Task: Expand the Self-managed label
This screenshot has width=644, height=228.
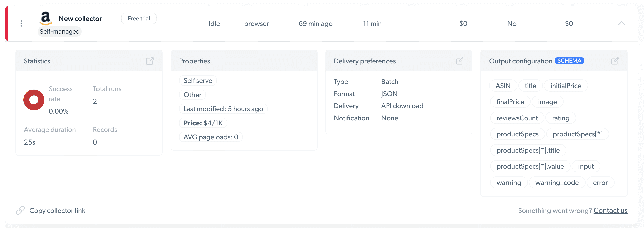Action: (x=59, y=31)
